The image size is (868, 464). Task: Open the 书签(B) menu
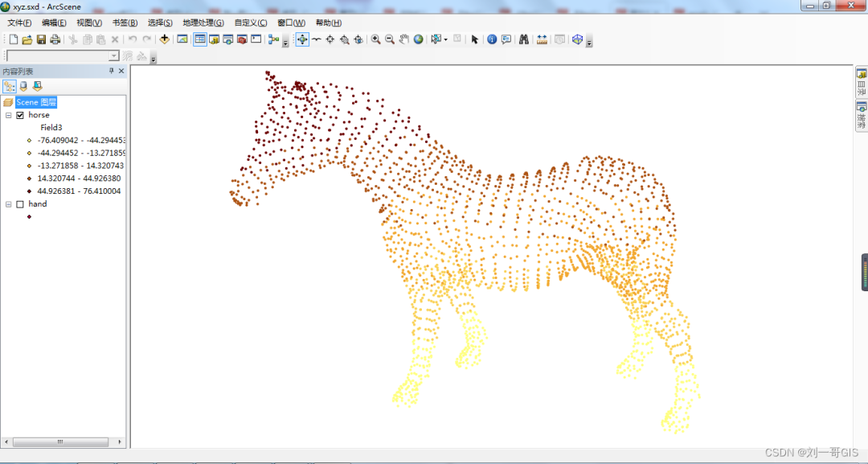(125, 23)
